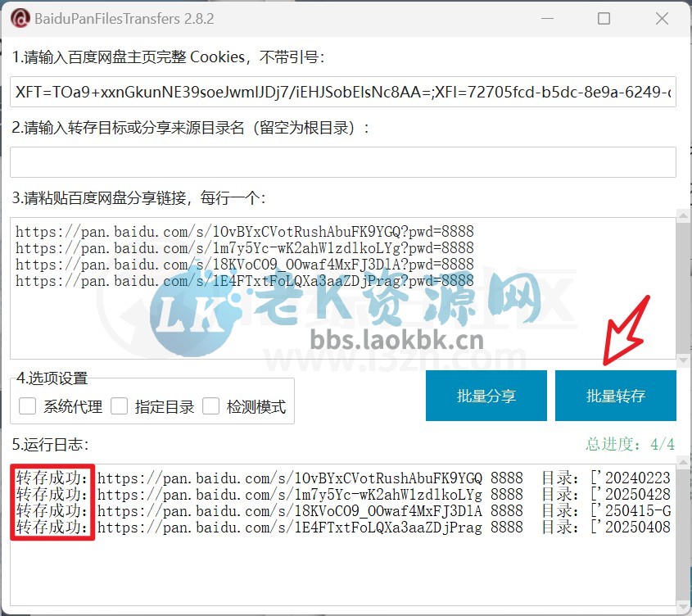Click log row with directory 20250428
The height and width of the screenshot is (616, 692).
tap(343, 495)
